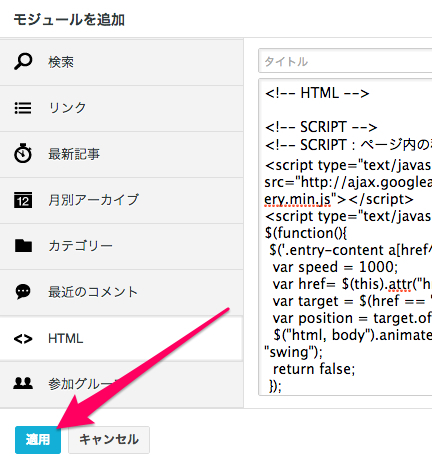432x463 pixels.
Task: Click the '<!-- SCRIPT -->' comment line
Action: 321,127
